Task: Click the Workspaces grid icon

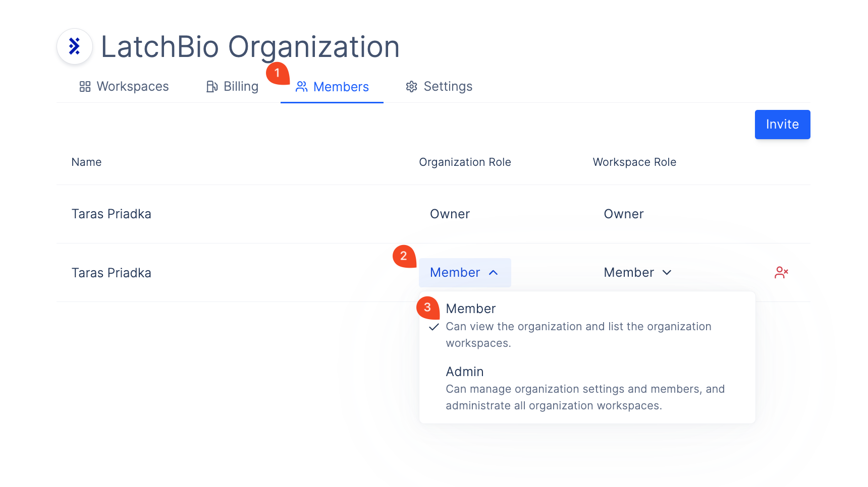Action: click(x=85, y=87)
